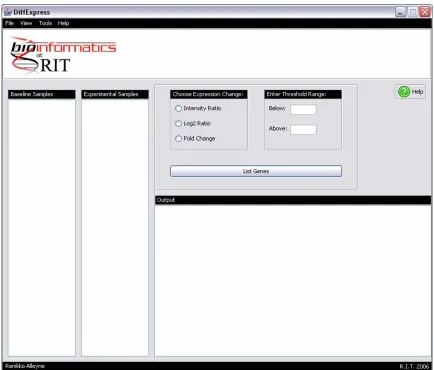Click inside the Baseline Samples list
This screenshot has width=434, height=370.
(x=42, y=227)
